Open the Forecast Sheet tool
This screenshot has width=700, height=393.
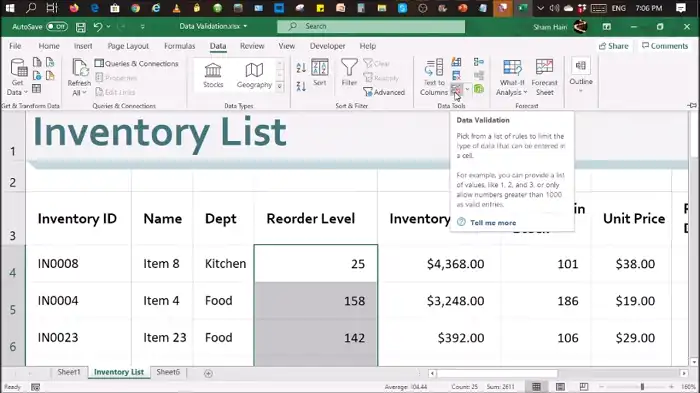(x=544, y=78)
